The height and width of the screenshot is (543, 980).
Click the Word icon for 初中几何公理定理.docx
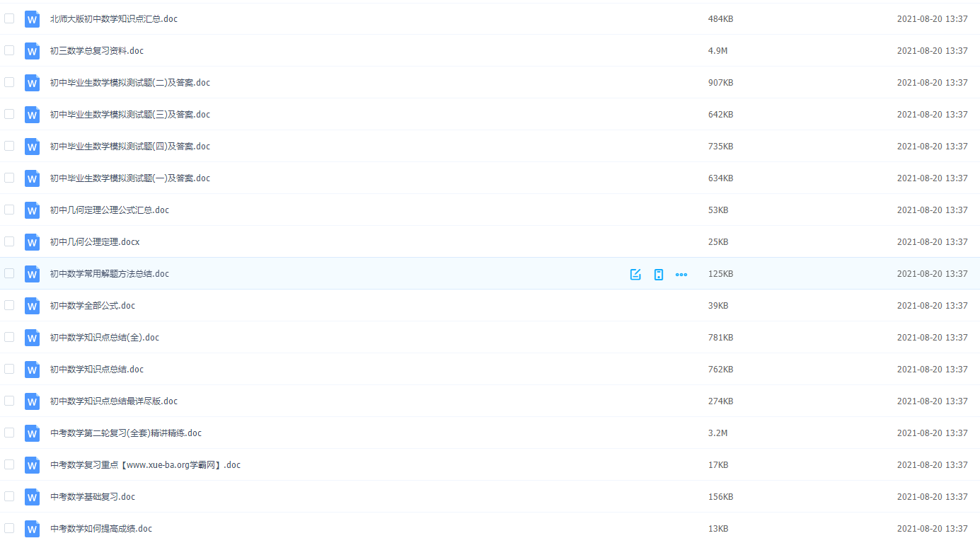tap(32, 242)
